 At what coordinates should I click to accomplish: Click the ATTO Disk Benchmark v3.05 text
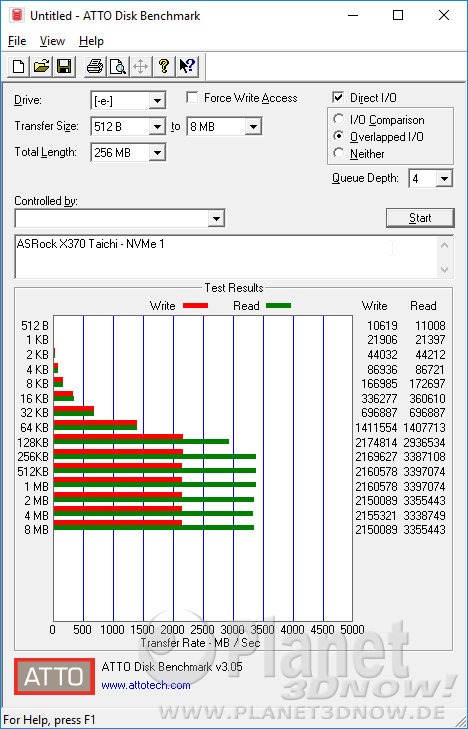tap(172, 667)
